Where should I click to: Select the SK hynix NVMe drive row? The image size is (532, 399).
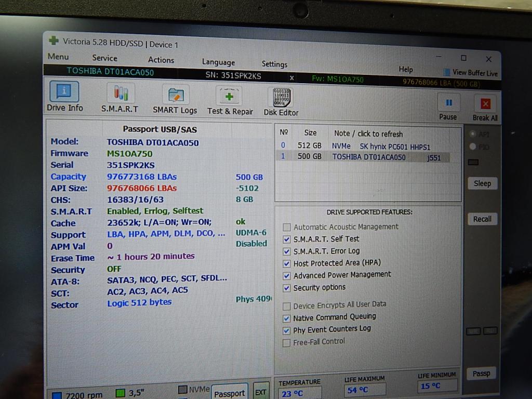[x=364, y=146]
